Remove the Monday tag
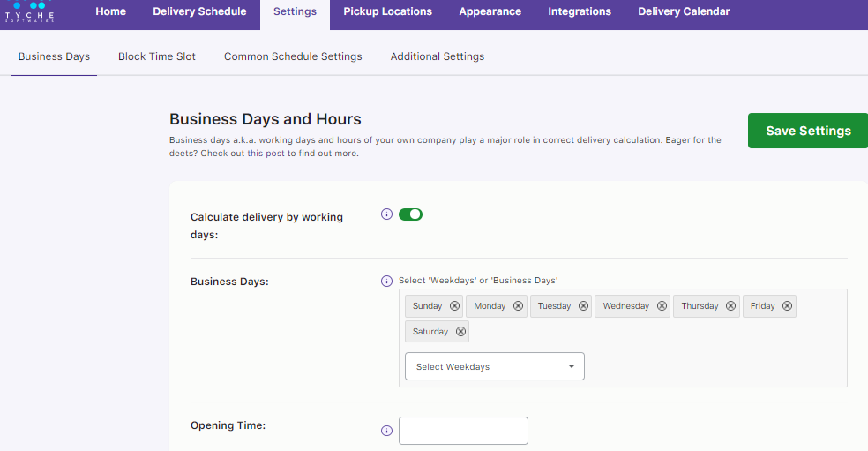 (x=519, y=306)
